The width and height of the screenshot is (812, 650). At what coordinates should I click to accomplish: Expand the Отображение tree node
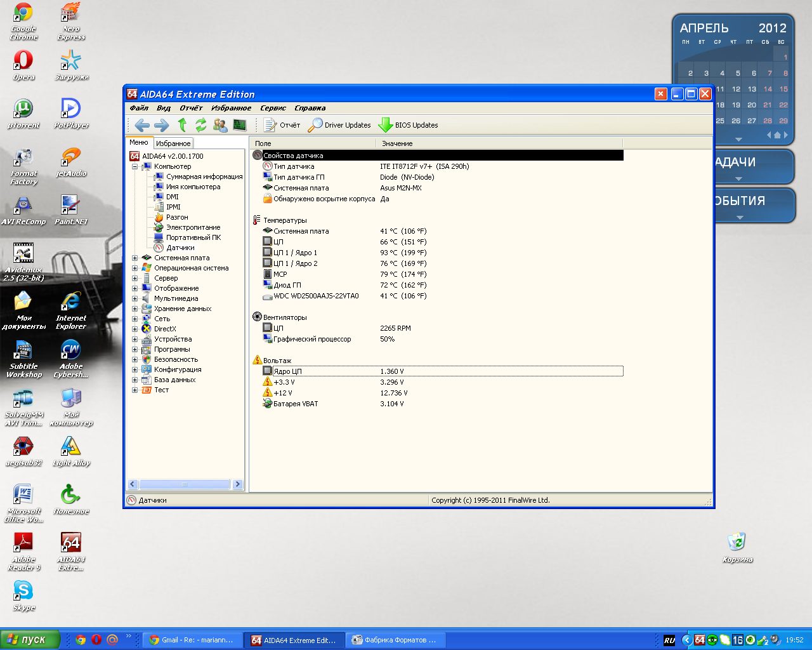(134, 288)
